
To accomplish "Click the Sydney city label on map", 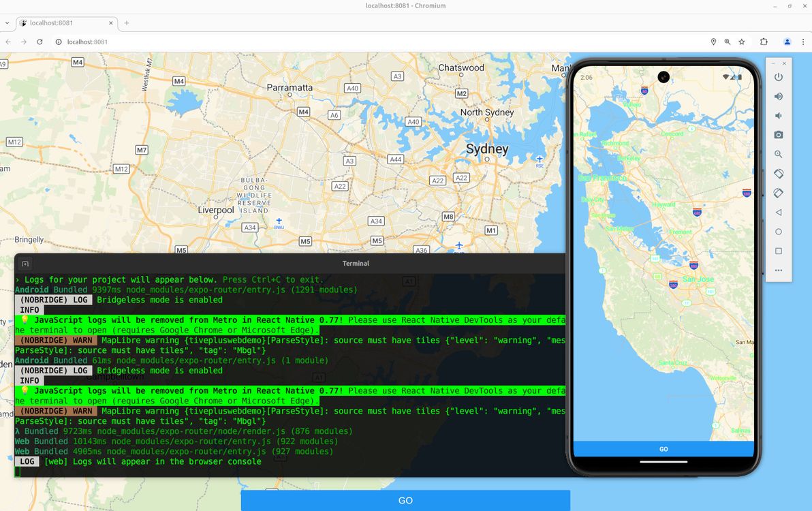I will click(487, 149).
